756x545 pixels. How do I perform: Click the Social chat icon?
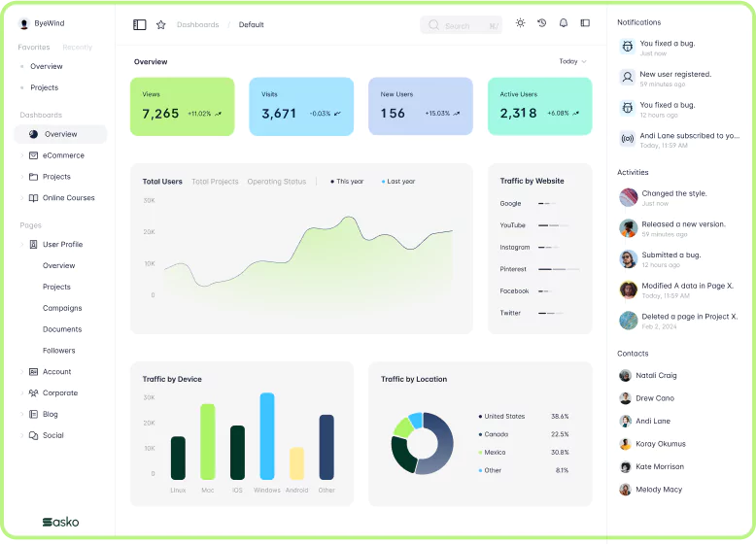(34, 435)
